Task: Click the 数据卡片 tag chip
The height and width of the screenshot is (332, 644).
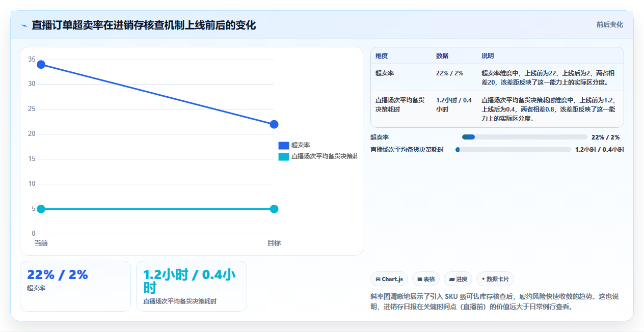Action: coord(495,279)
